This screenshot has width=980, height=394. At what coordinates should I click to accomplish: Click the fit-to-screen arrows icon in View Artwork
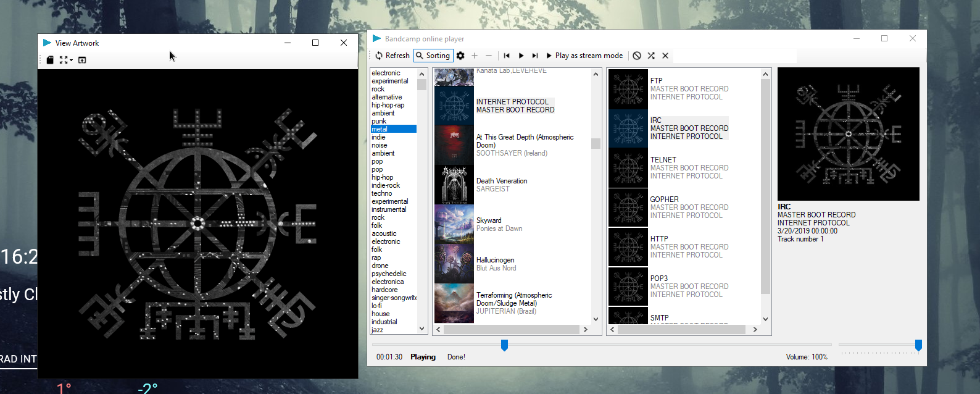click(x=64, y=60)
